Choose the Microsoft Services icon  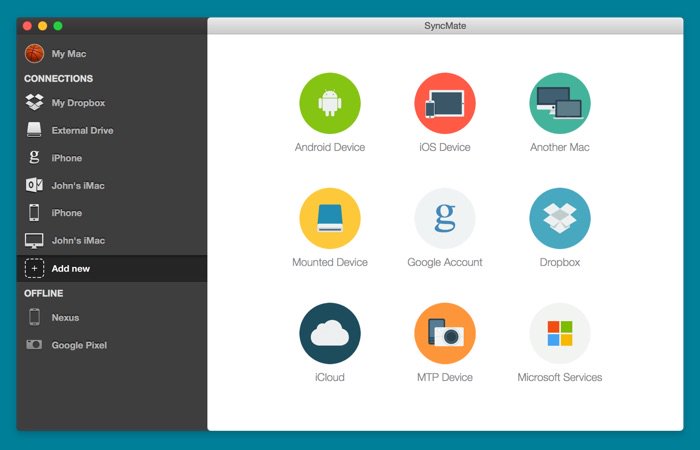click(560, 333)
